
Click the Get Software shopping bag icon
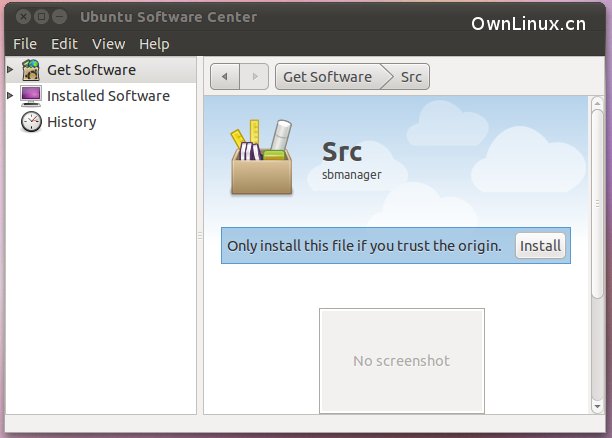coord(31,70)
